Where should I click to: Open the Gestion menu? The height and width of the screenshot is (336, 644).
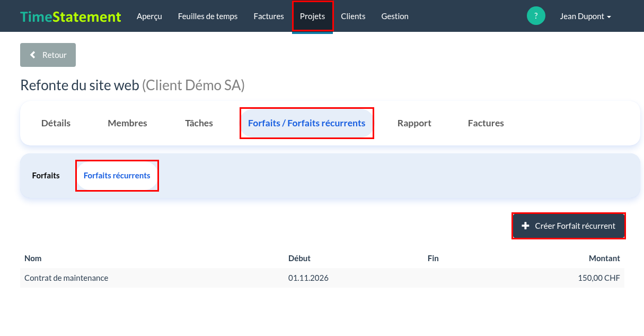395,16
